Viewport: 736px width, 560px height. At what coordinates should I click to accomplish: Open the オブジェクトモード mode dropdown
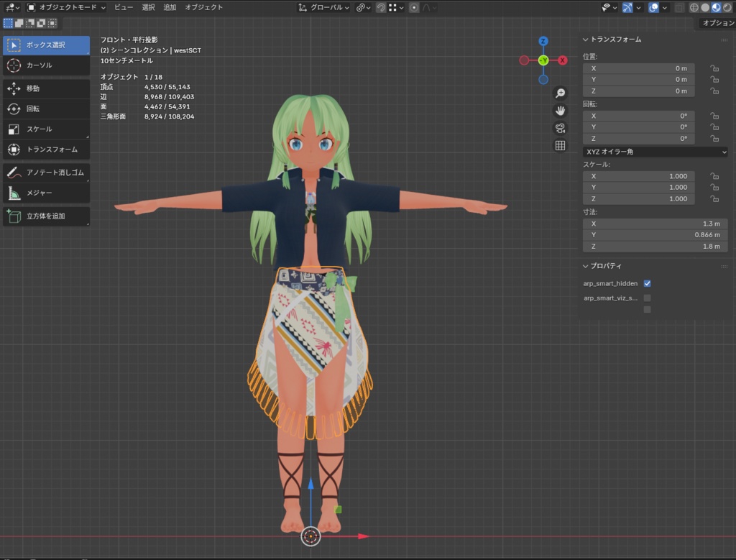66,7
